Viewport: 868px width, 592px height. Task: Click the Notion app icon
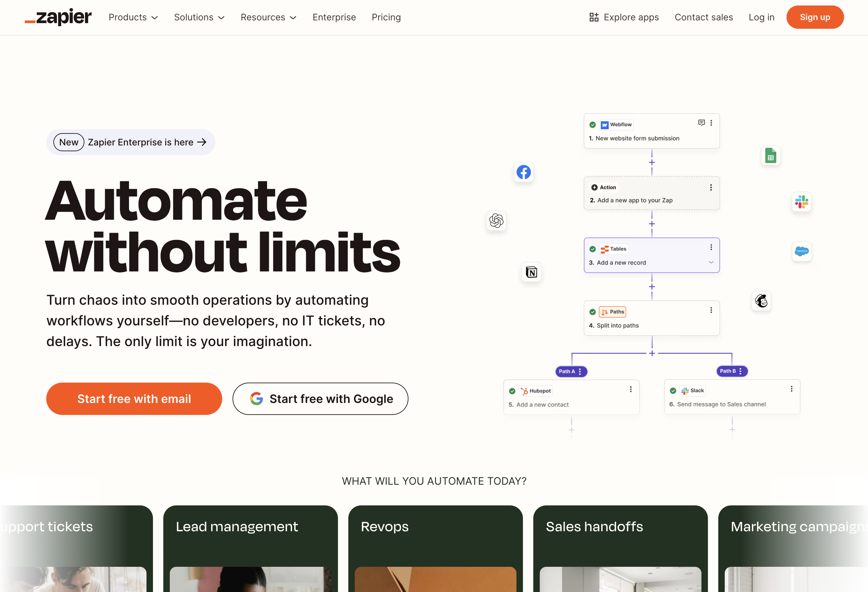pyautogui.click(x=531, y=272)
